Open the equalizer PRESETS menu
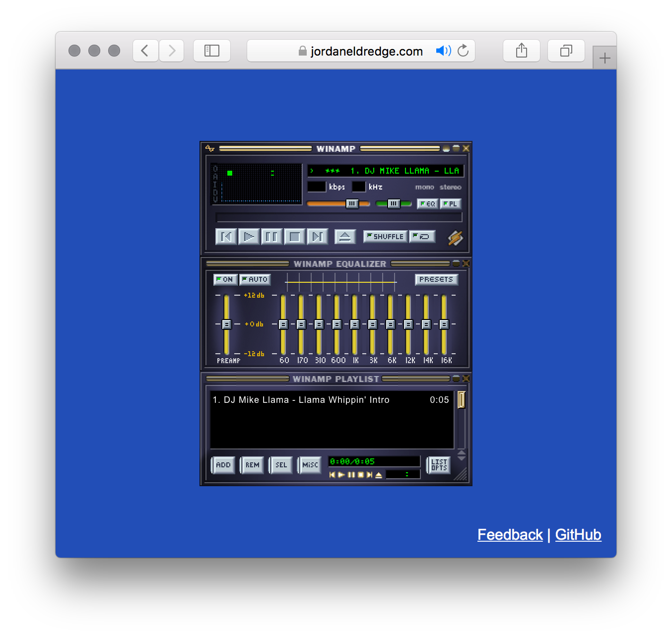This screenshot has height=637, width=672. (x=436, y=279)
